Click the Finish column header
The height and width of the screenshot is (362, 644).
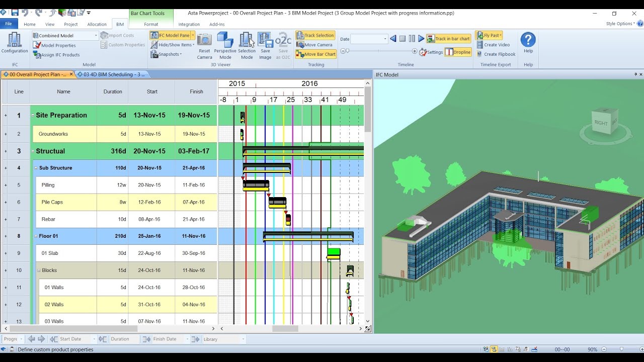coord(197,92)
